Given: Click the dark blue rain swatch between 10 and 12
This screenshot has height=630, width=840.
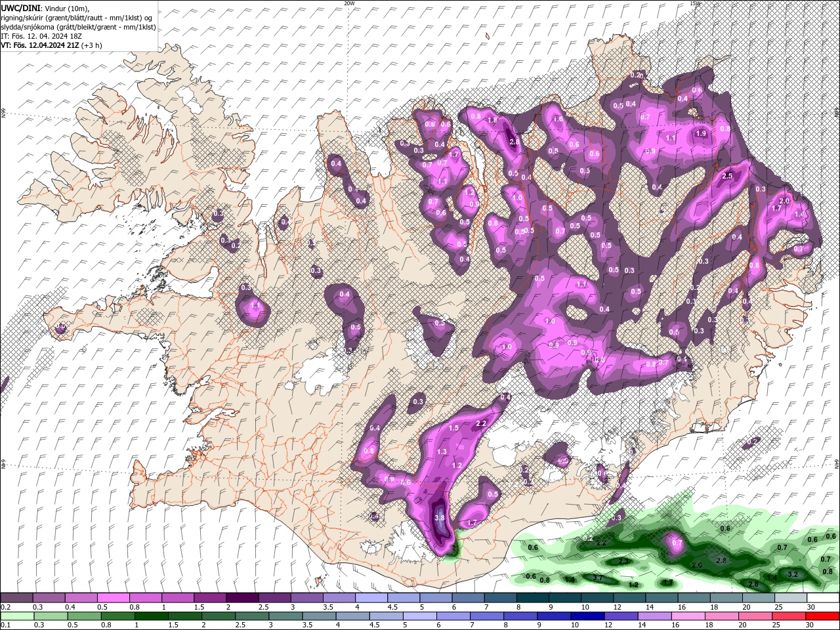Looking at the screenshot, I should click(x=586, y=616).
